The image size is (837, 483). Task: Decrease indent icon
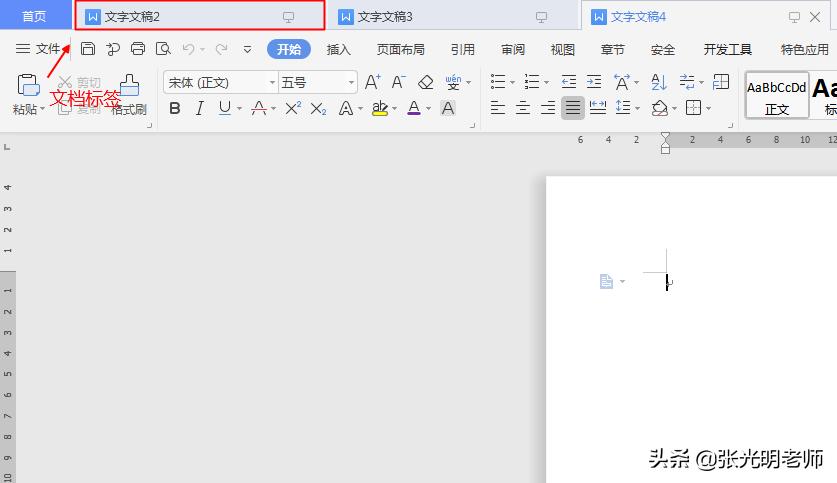coord(568,82)
